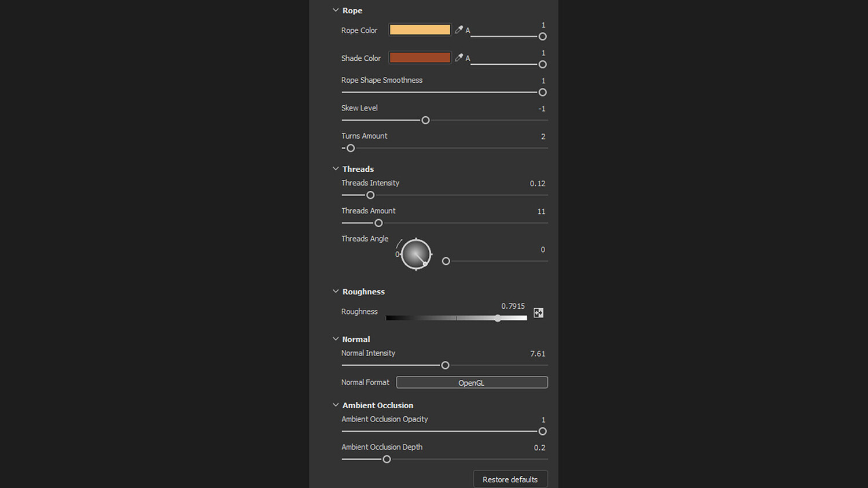Screen dimensions: 868x488
Task: Click the Normal Intensity slider handle
Action: [x=445, y=365]
